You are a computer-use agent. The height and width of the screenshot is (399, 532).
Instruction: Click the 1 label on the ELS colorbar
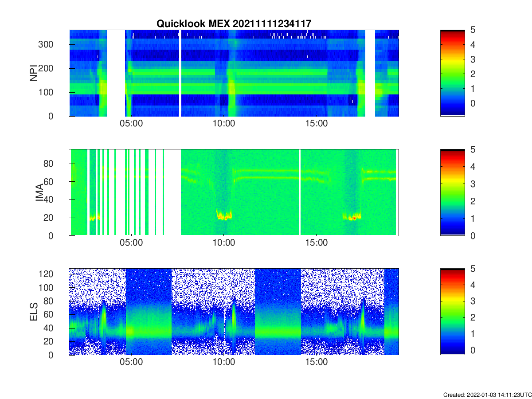pos(473,333)
